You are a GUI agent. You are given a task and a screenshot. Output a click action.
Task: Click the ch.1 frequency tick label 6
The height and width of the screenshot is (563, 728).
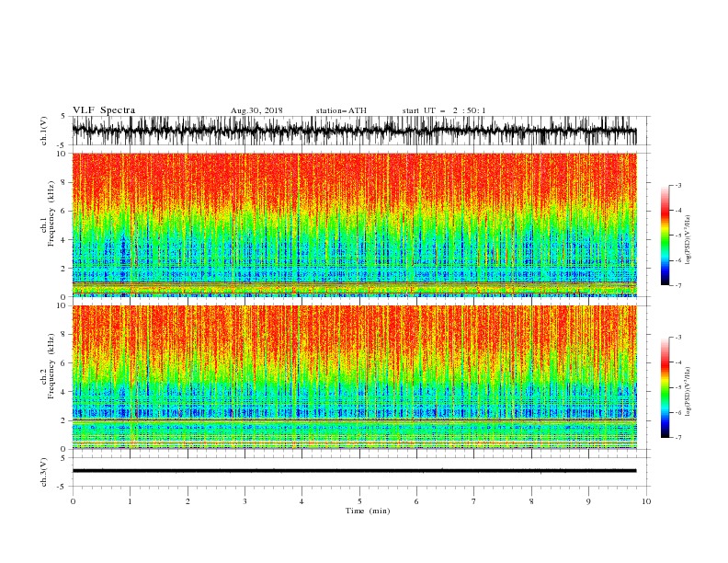[x=63, y=212]
